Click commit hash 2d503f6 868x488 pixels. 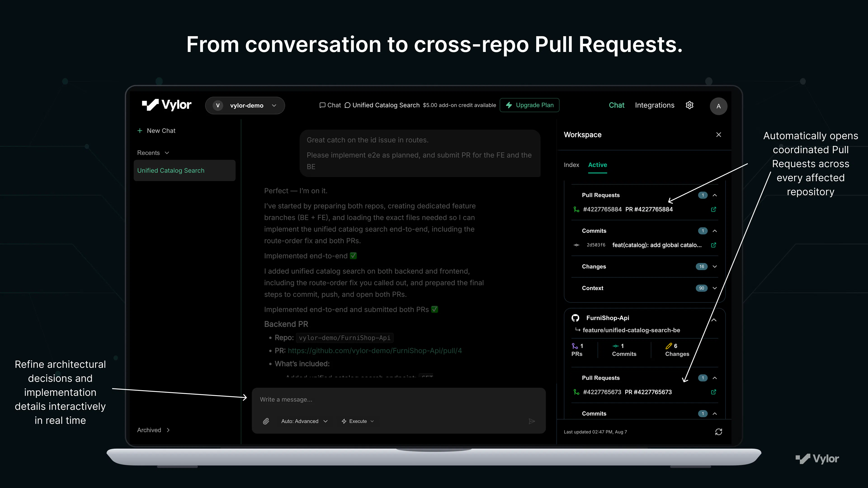(x=596, y=245)
